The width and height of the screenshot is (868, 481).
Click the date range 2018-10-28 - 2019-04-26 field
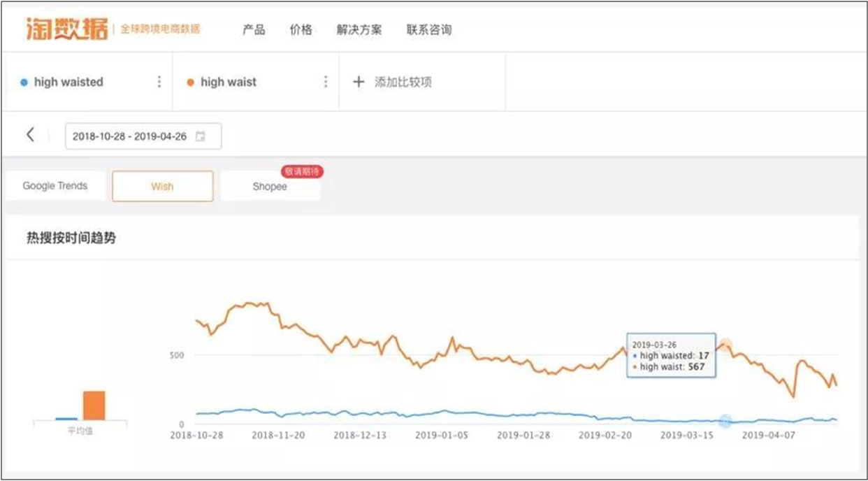(130, 136)
